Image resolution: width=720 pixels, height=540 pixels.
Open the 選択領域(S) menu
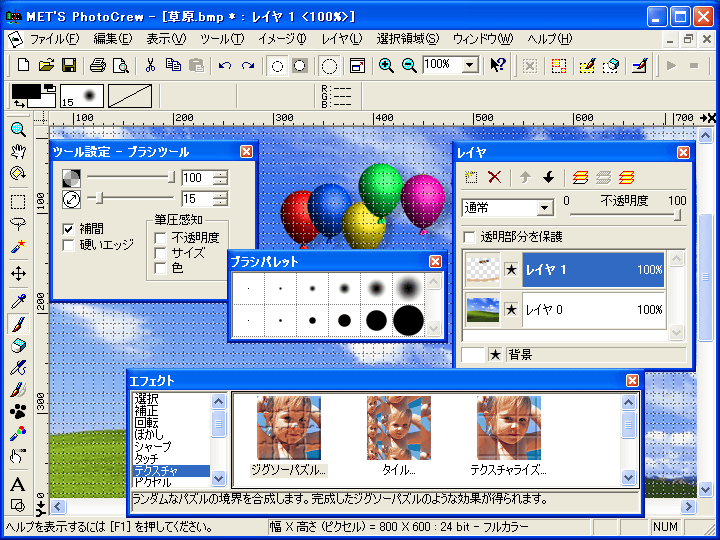tap(408, 39)
